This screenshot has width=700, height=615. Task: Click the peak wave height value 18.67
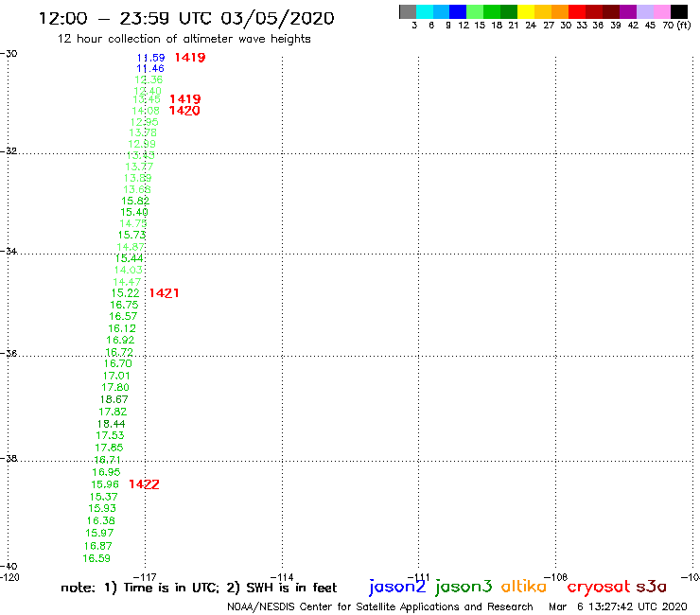114,399
